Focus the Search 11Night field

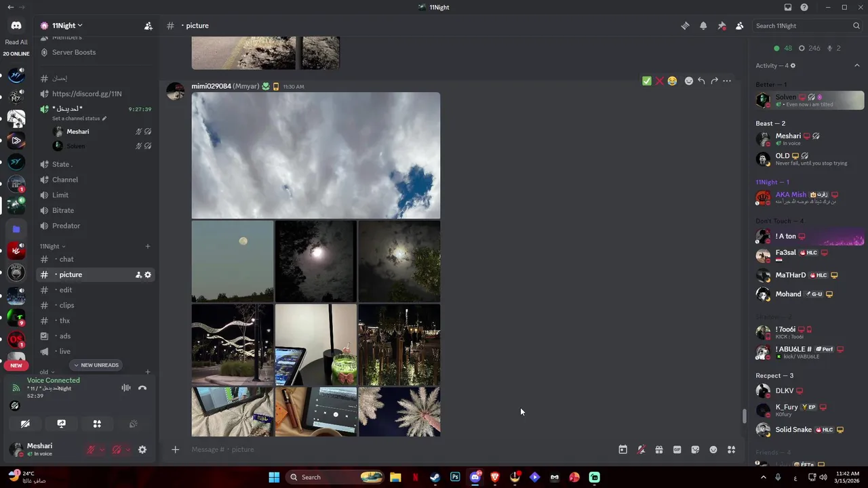[807, 26]
